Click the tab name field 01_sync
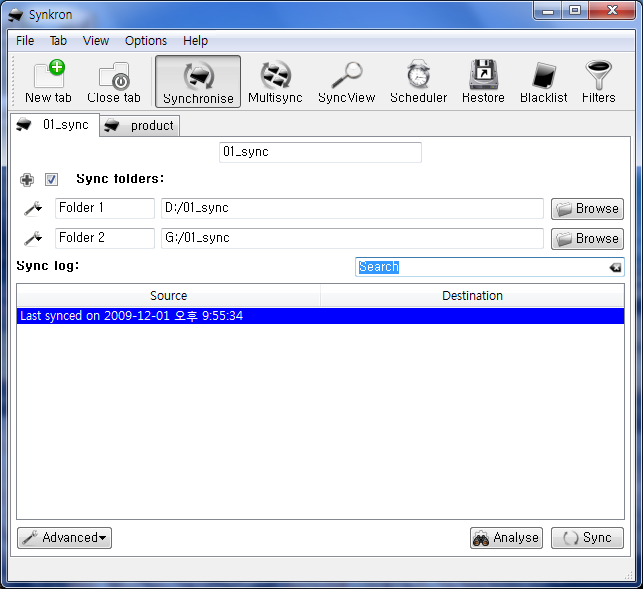The image size is (643, 589). [320, 152]
